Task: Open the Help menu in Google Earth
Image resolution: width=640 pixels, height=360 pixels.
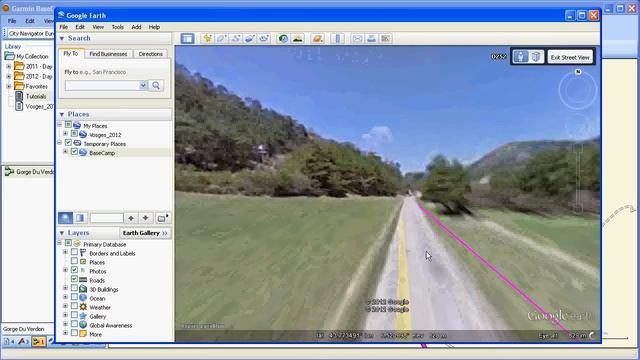Action: pyautogui.click(x=154, y=27)
